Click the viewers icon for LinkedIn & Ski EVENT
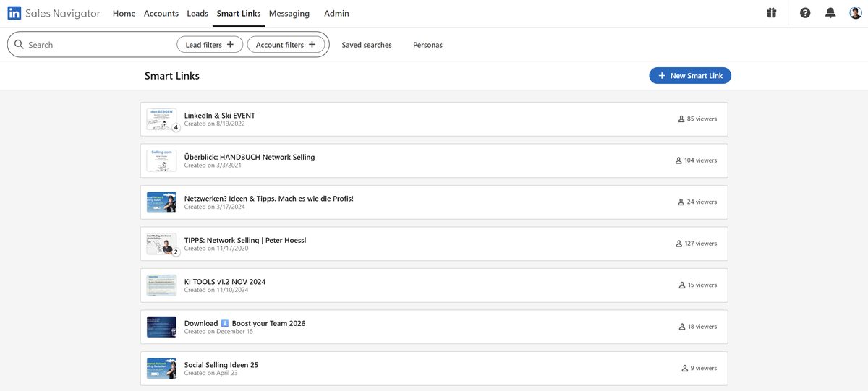The height and width of the screenshot is (391, 868). (x=681, y=119)
